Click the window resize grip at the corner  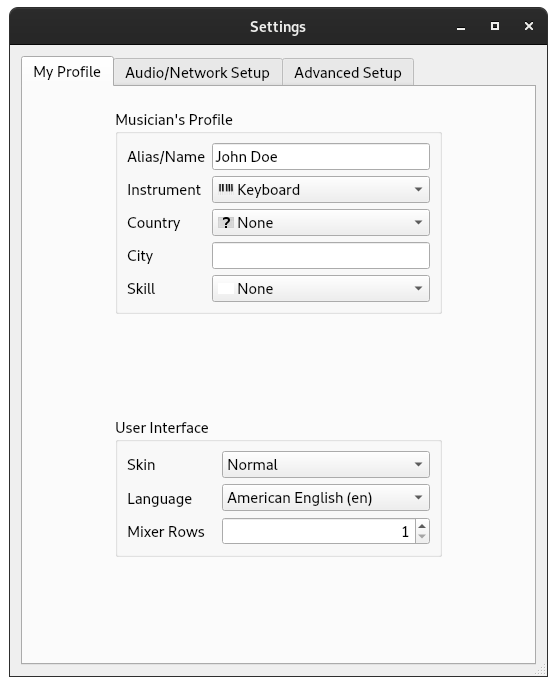click(541, 671)
